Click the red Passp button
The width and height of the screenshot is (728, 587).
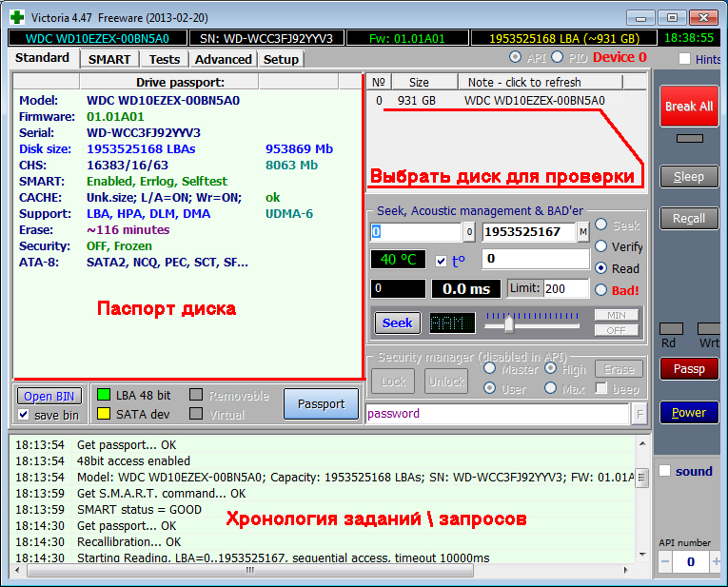[689, 369]
